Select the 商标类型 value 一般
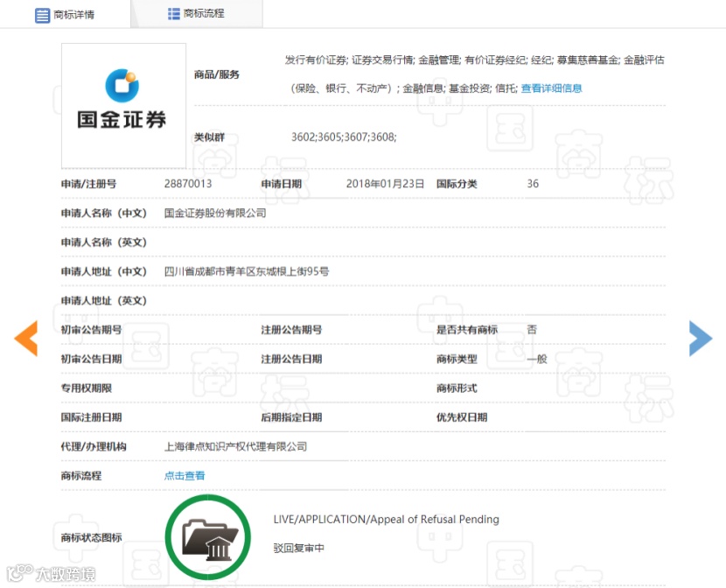 [x=537, y=359]
